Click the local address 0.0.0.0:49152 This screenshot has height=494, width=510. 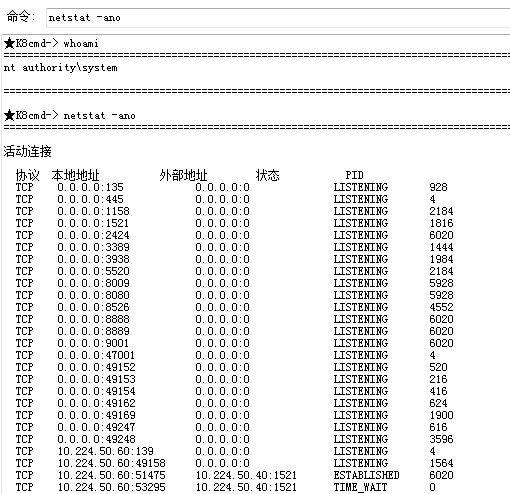click(96, 367)
